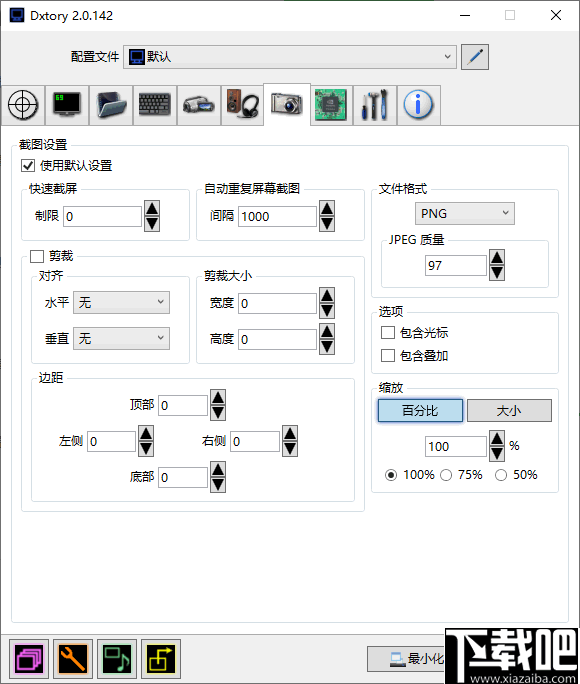Enable the 剪裁 checkbox
Image resolution: width=580 pixels, height=684 pixels.
pos(37,256)
